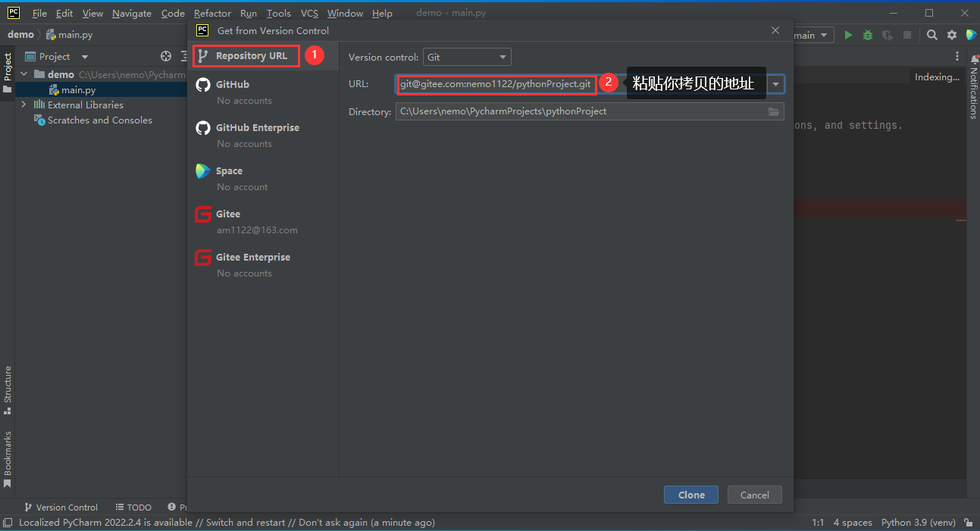Viewport: 980px width, 531px height.
Task: Start debugging using the bug icon
Action: click(x=867, y=35)
